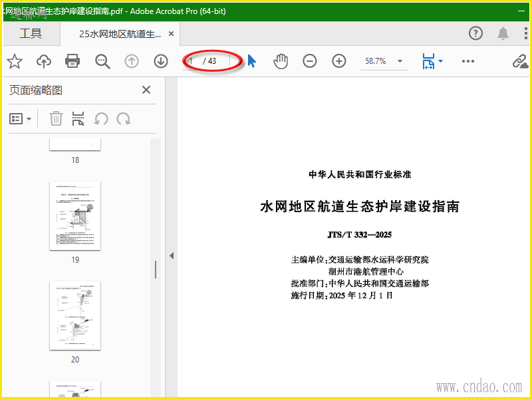Rotate the page clockwise

point(124,119)
